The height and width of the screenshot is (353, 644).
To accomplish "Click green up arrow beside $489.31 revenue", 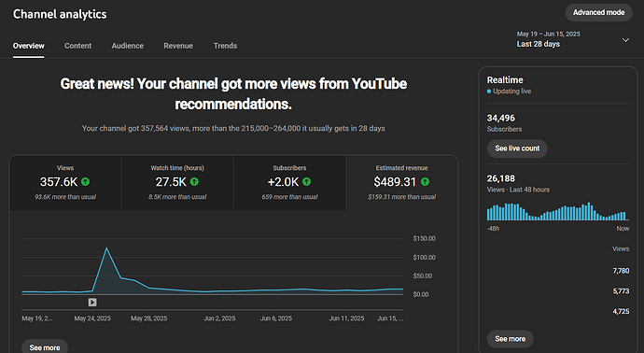I will point(425,181).
